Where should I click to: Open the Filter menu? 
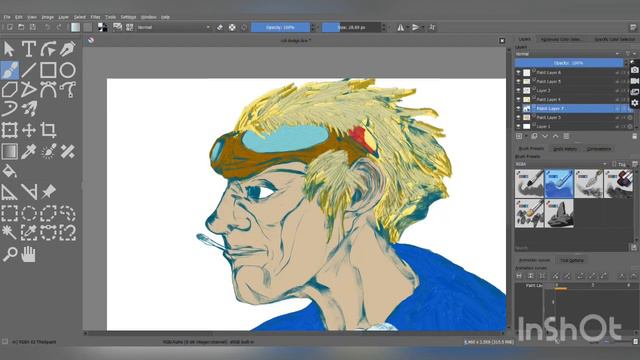coord(95,17)
